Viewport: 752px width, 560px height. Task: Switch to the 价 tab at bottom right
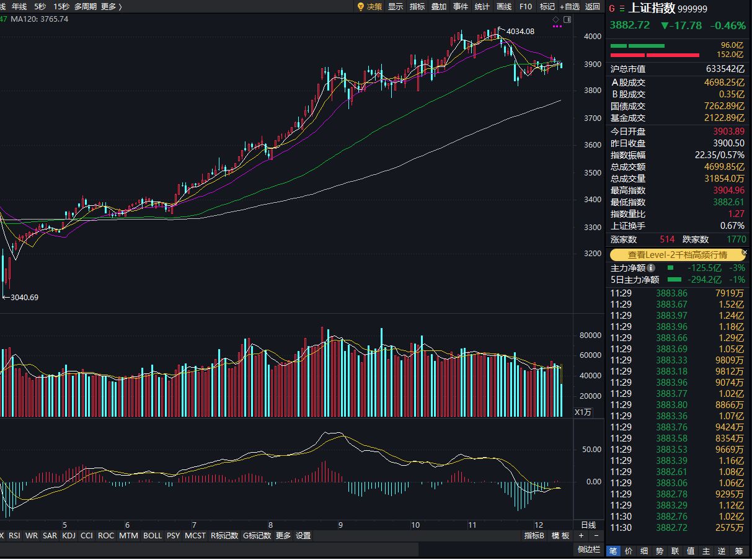click(x=628, y=551)
